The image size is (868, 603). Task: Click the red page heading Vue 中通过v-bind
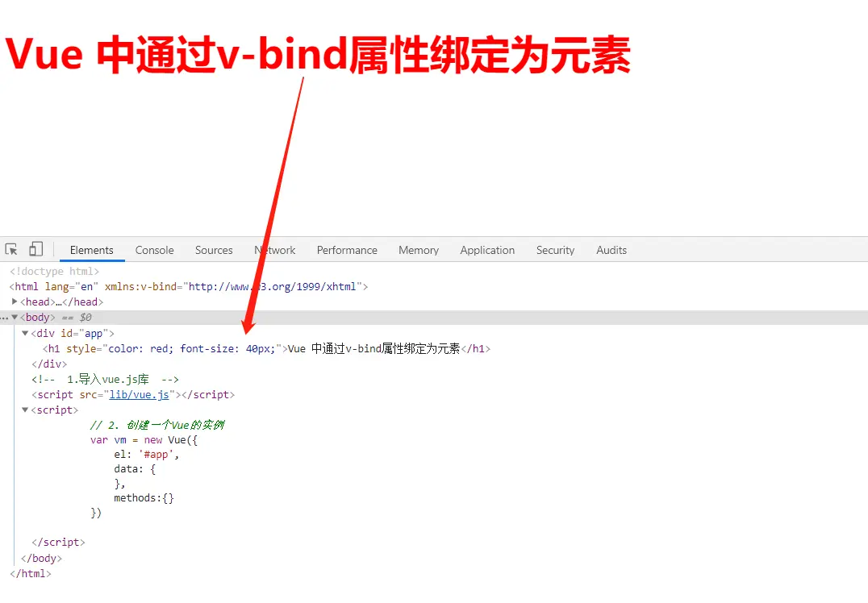tap(319, 54)
